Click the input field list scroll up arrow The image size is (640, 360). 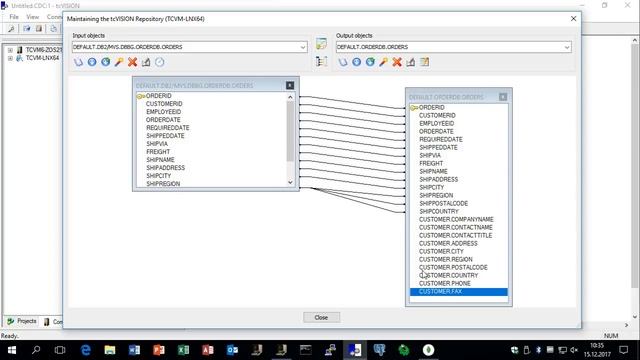(x=290, y=97)
